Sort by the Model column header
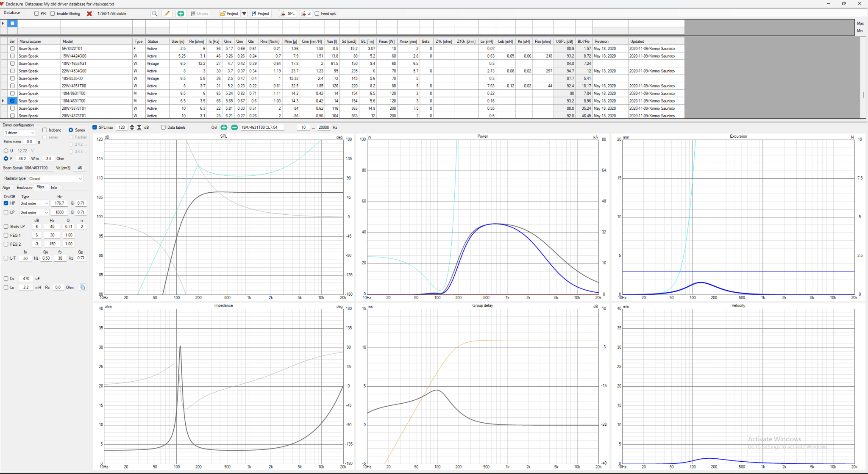868x474 pixels. tap(97, 42)
